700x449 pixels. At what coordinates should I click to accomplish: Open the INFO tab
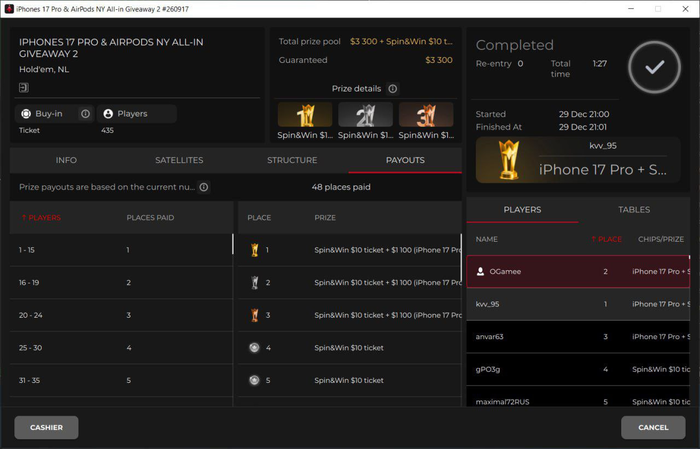[x=66, y=160]
